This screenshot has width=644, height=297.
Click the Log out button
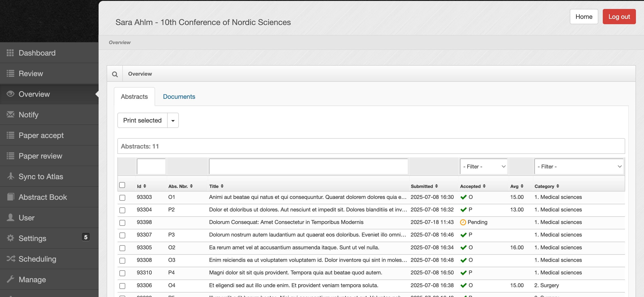pyautogui.click(x=619, y=17)
